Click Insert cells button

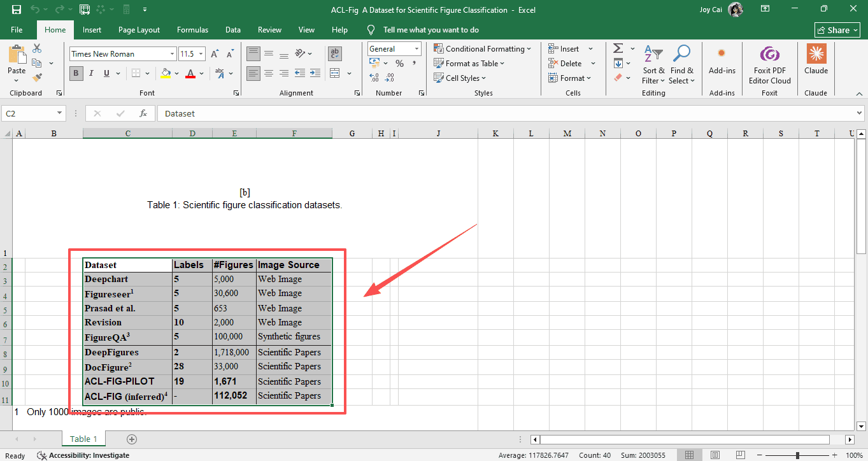point(564,49)
